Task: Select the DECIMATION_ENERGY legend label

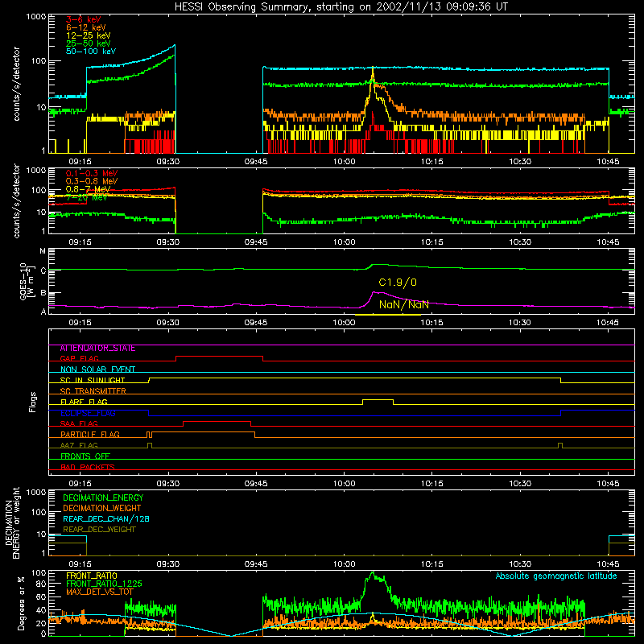Action: coord(103,497)
